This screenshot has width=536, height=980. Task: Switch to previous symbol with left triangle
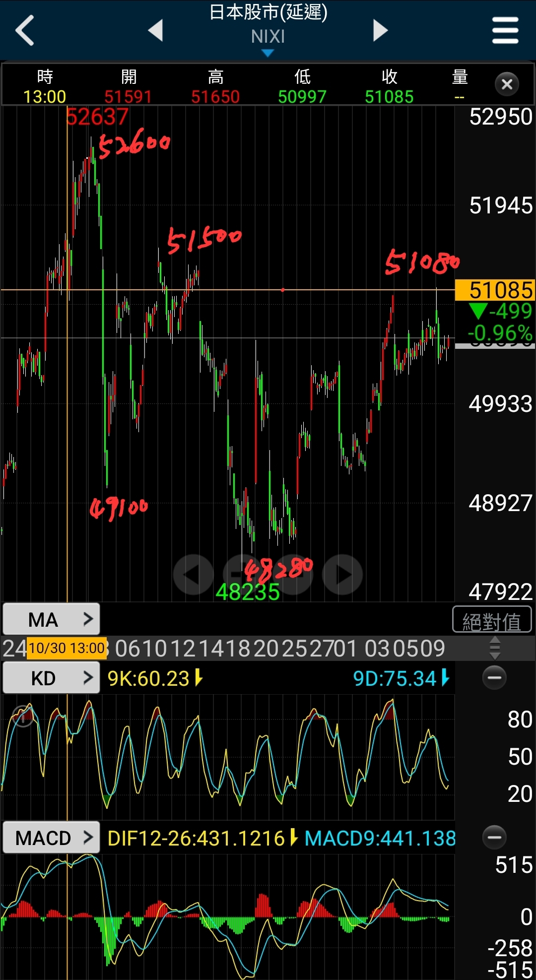(156, 30)
